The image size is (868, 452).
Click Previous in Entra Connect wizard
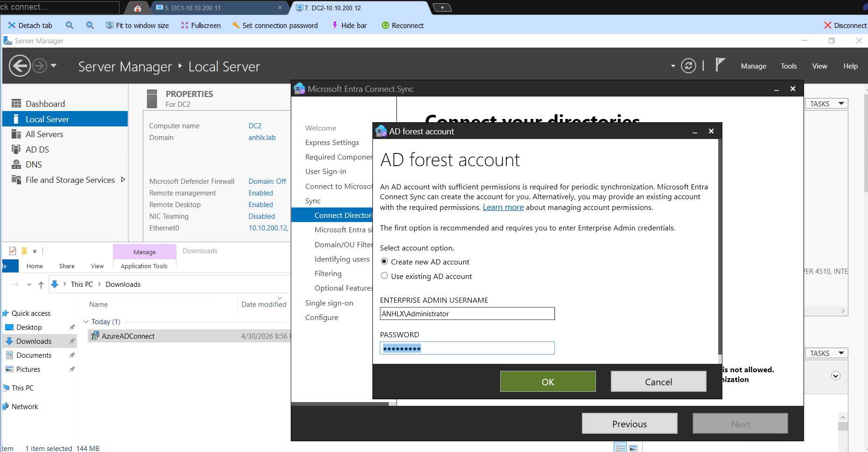tap(630, 424)
